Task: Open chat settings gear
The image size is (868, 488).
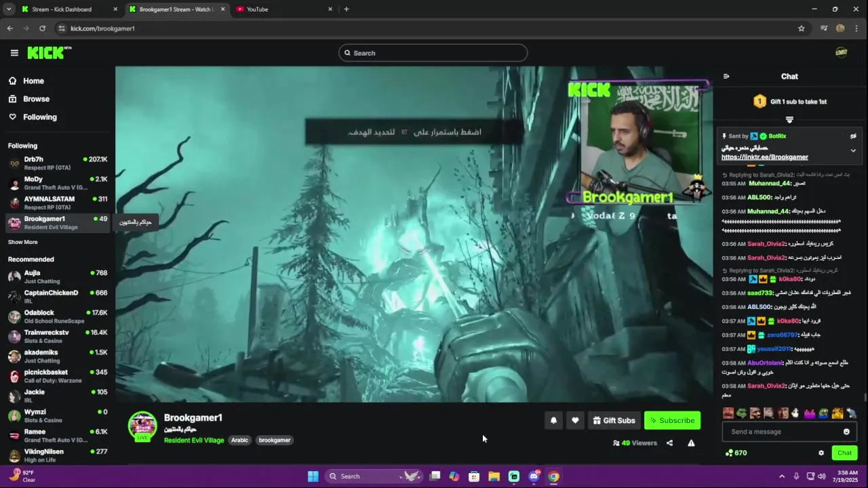Action: (821, 453)
